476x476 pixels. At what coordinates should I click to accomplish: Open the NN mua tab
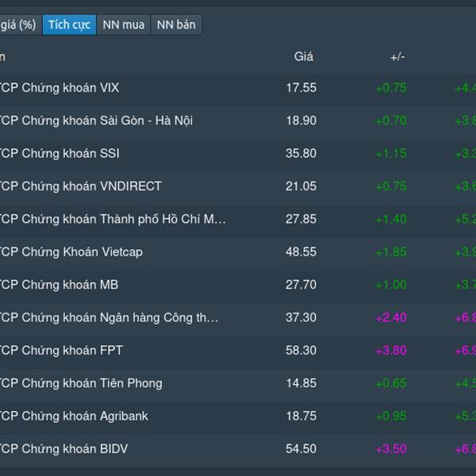pos(123,25)
